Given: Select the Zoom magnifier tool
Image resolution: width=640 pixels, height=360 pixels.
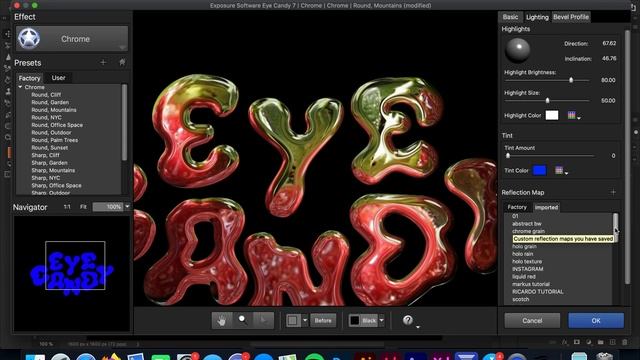Looking at the screenshot, I should [x=242, y=320].
